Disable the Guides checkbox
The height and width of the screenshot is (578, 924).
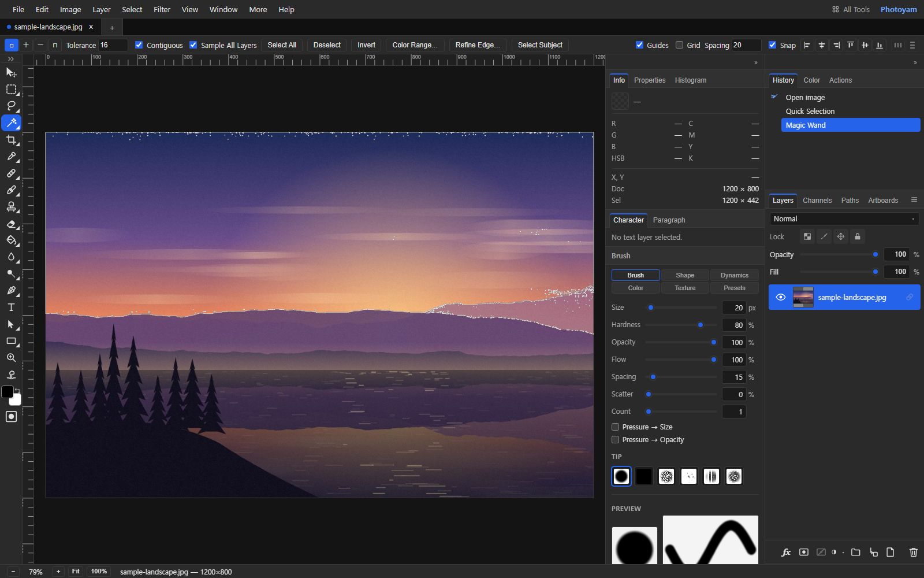point(639,45)
